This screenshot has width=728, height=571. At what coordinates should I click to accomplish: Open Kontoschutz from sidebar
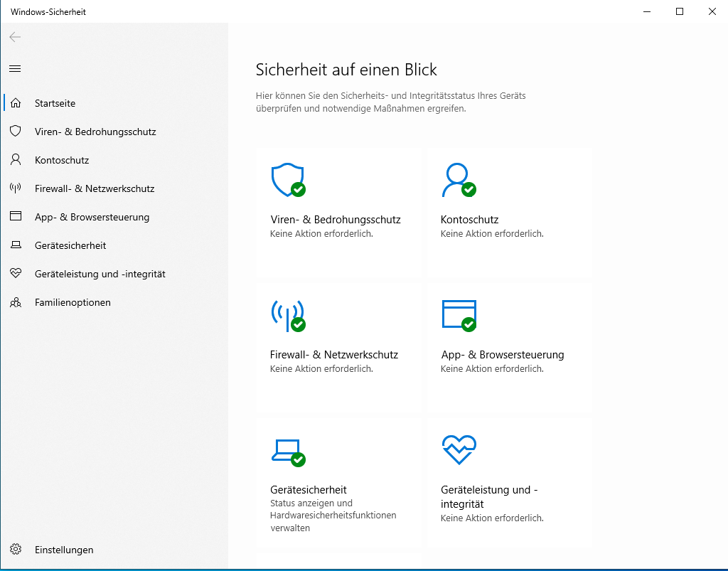pyautogui.click(x=62, y=160)
